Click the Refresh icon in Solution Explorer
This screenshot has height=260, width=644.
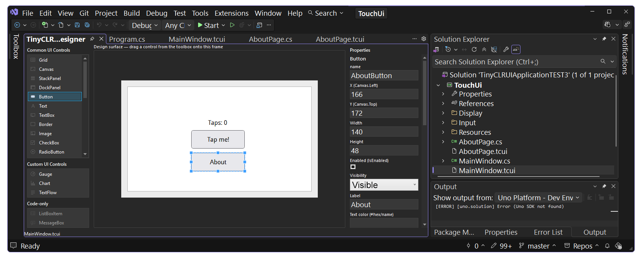[x=474, y=49]
